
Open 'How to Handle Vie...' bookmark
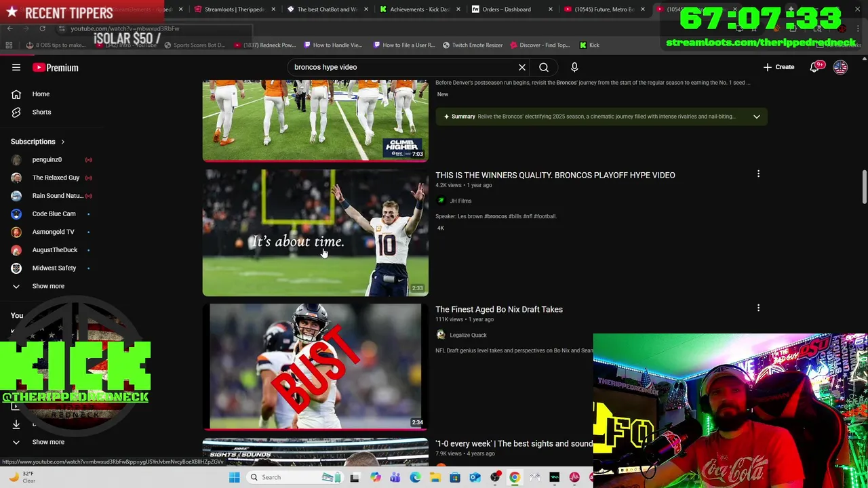pos(333,45)
